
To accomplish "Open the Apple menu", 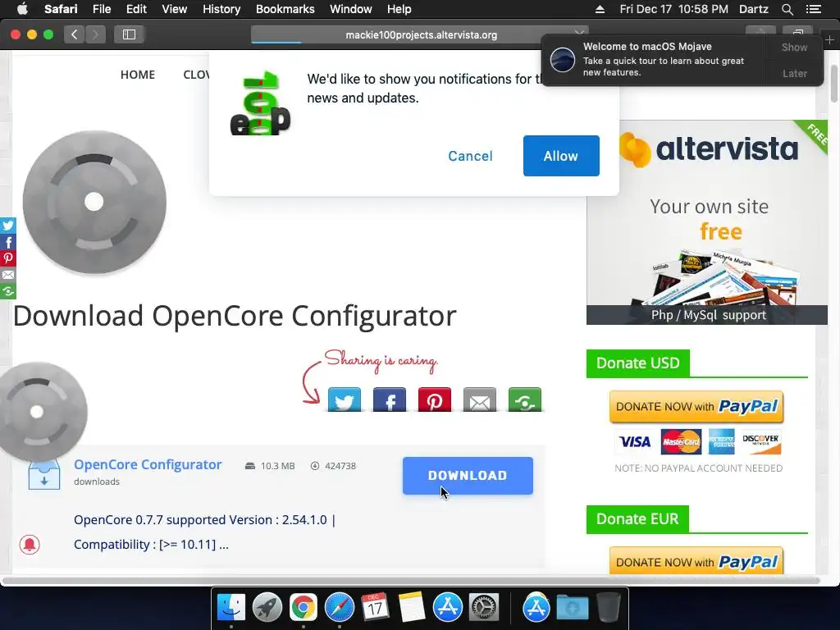I will pos(22,9).
